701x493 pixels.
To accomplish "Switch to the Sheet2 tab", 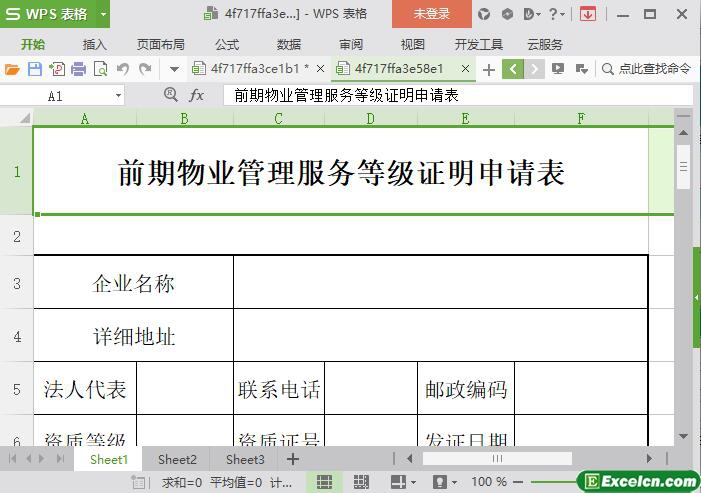I will [177, 459].
